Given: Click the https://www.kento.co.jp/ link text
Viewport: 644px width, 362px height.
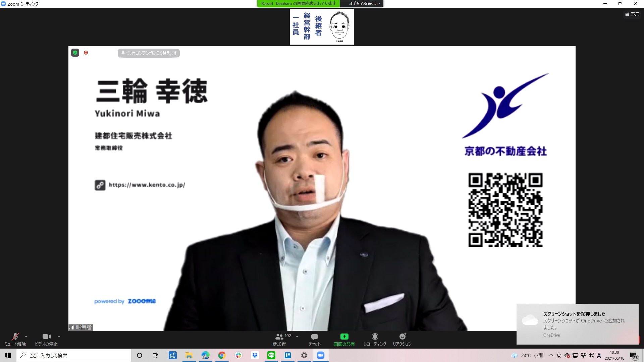Looking at the screenshot, I should [x=147, y=185].
